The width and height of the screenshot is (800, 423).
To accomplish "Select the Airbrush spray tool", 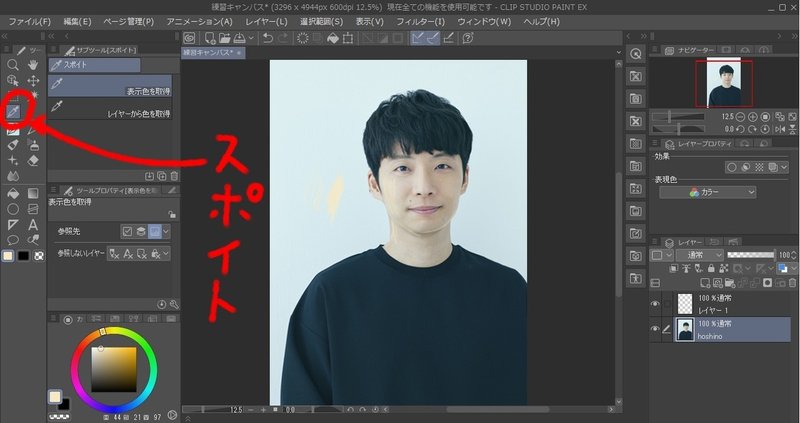I will [33, 146].
